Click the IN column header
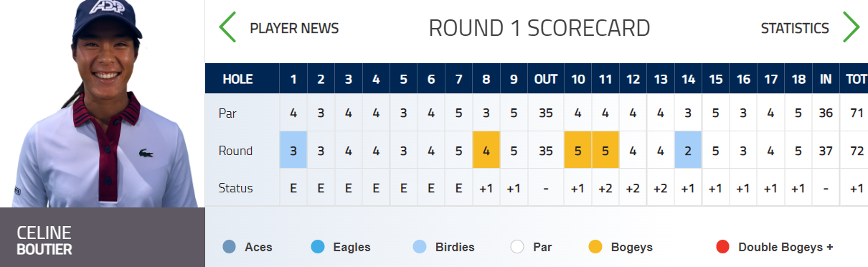Image resolution: width=868 pixels, height=267 pixels. tap(826, 79)
